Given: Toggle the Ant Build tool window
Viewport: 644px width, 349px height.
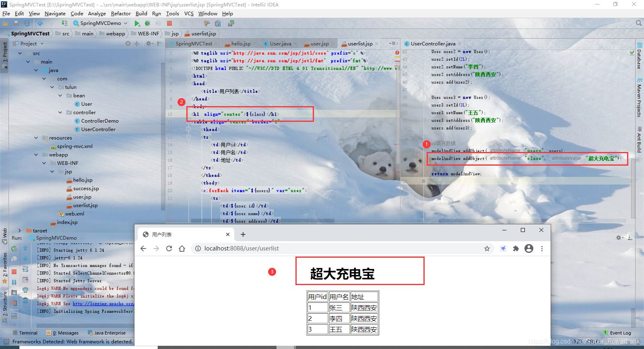Looking at the screenshot, I should pyautogui.click(x=639, y=139).
